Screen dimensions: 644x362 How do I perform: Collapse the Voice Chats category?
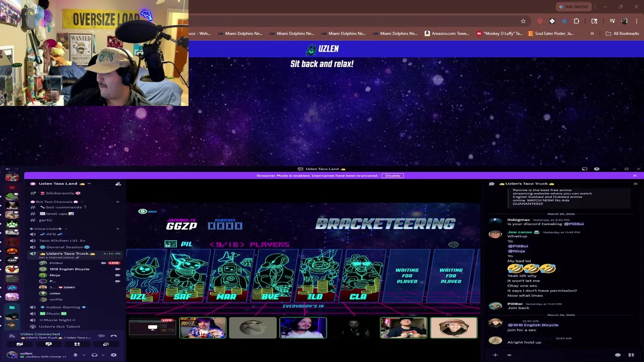(48, 229)
